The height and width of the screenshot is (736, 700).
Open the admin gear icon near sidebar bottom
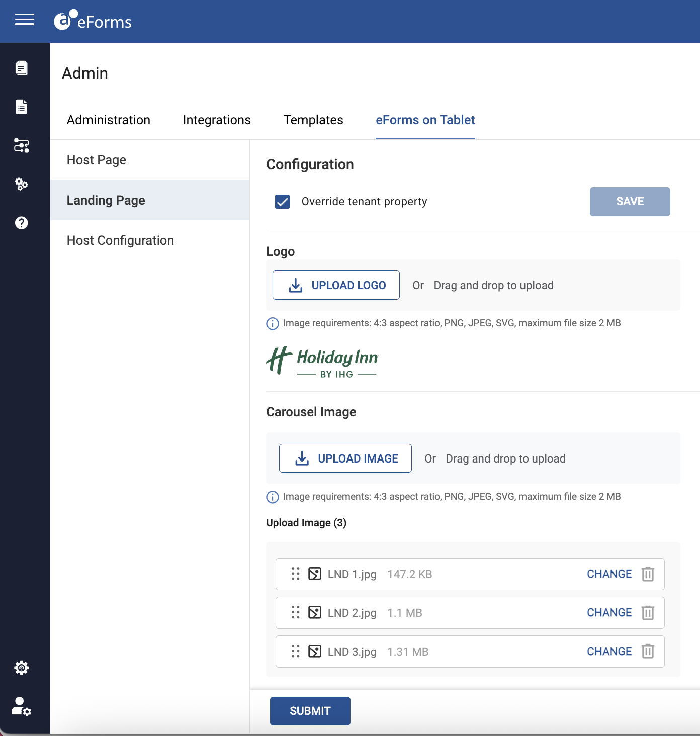(21, 668)
